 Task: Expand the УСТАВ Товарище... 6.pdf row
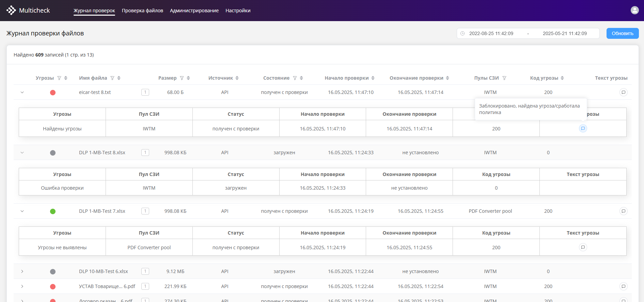[22, 286]
